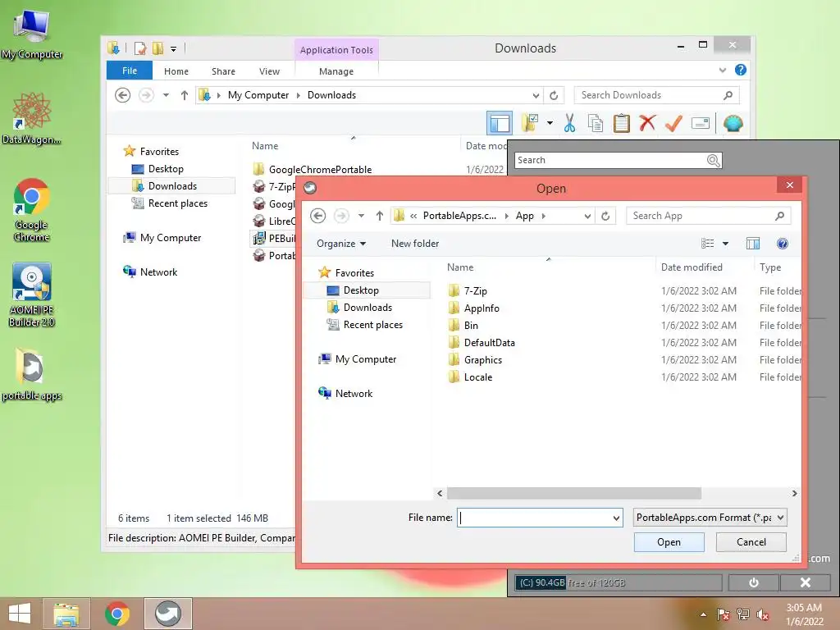Switch to the Share ribbon tab
Image resolution: width=840 pixels, height=630 pixels.
[x=223, y=71]
